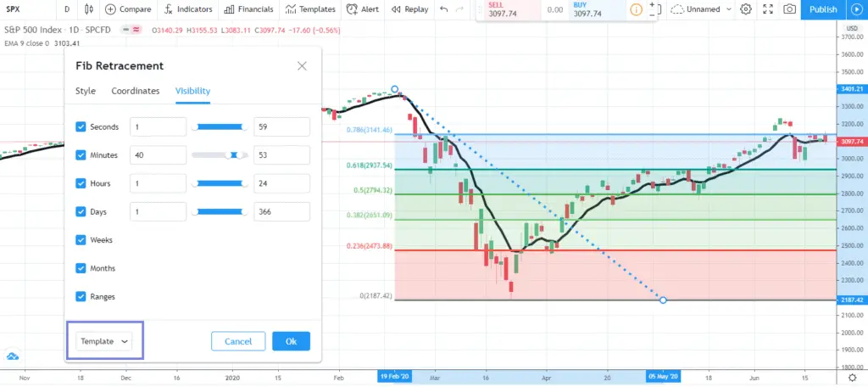
Task: Undo the last action with the back arrow
Action: click(443, 8)
